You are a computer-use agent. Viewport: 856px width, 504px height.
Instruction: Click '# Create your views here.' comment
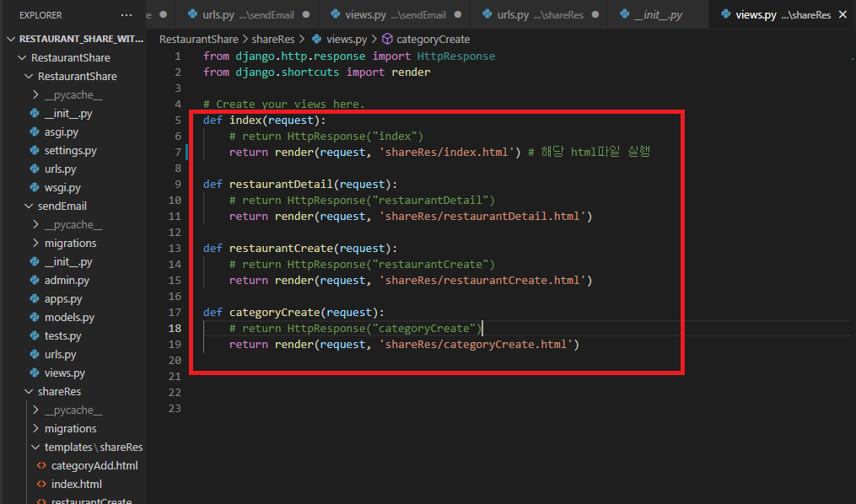pyautogui.click(x=284, y=104)
